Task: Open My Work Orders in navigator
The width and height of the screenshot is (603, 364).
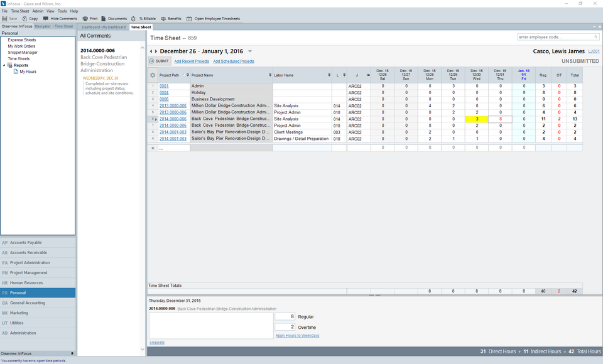Action: (21, 46)
